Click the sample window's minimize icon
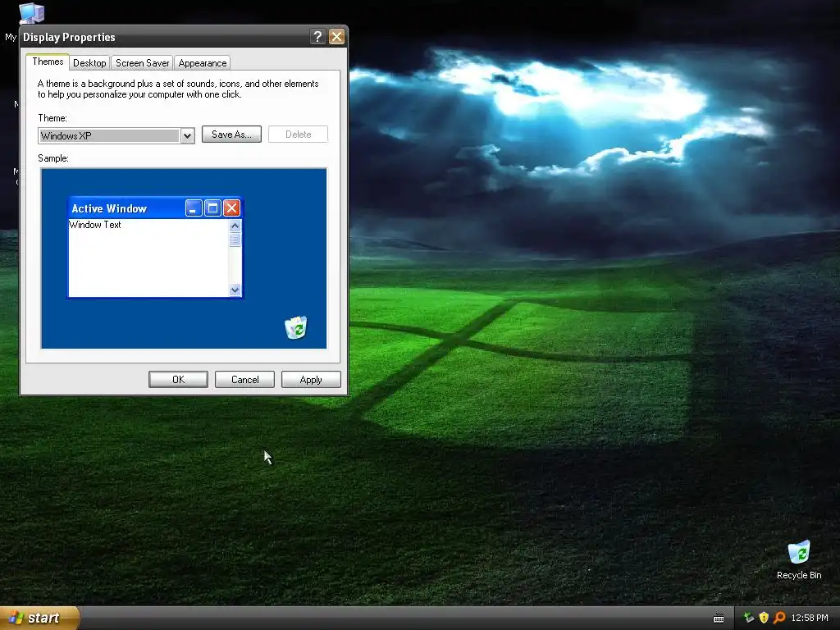 [x=194, y=208]
